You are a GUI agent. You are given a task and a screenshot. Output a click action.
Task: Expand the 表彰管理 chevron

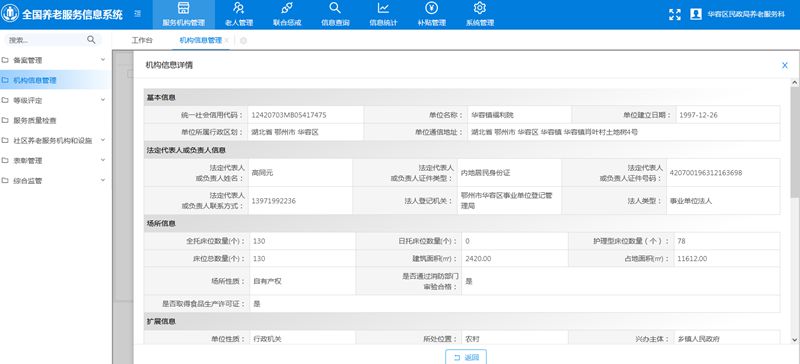(103, 160)
